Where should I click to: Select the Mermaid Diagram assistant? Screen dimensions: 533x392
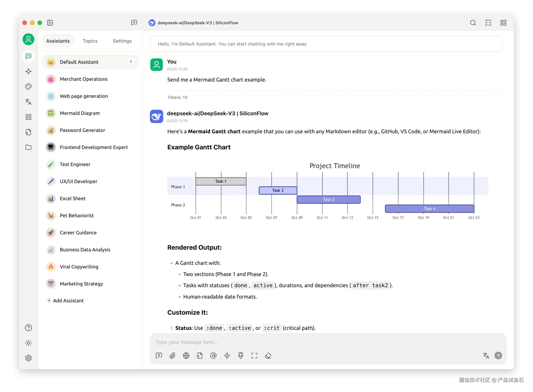pyautogui.click(x=80, y=113)
